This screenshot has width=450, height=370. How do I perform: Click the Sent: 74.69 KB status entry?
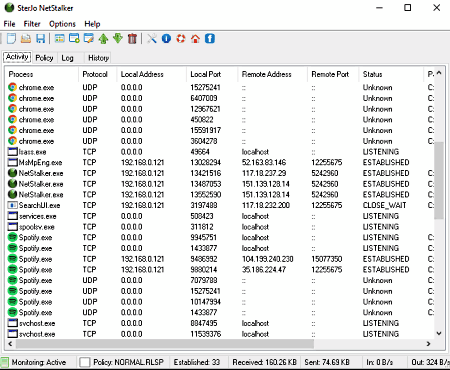327,362
